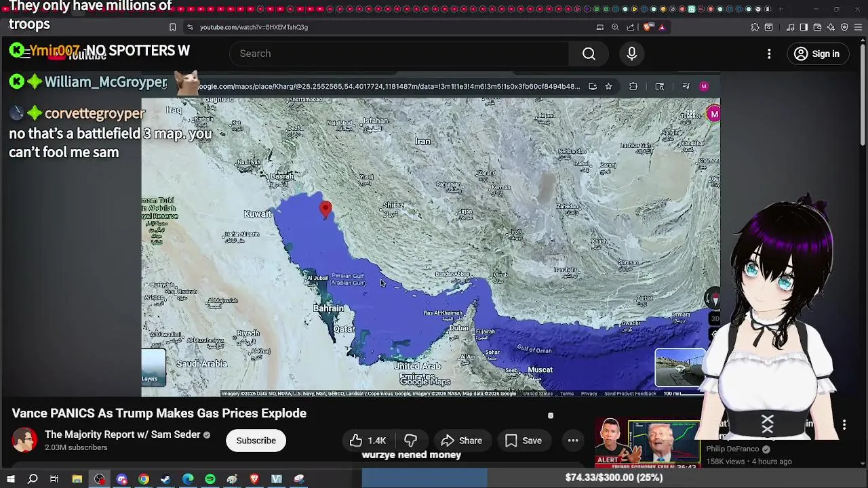Viewport: 868px width, 488px height.
Task: Open options menu for Philip DeFranco video
Action: [844, 424]
